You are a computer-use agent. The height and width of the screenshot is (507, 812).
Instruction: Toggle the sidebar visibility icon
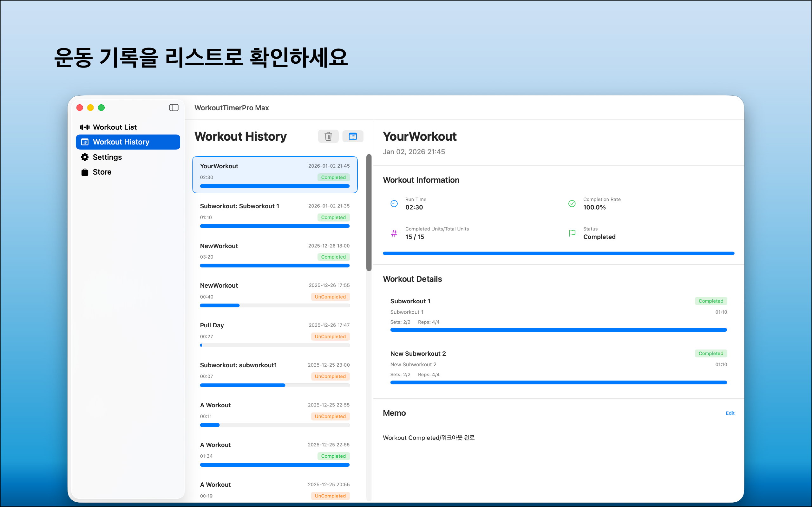(174, 108)
